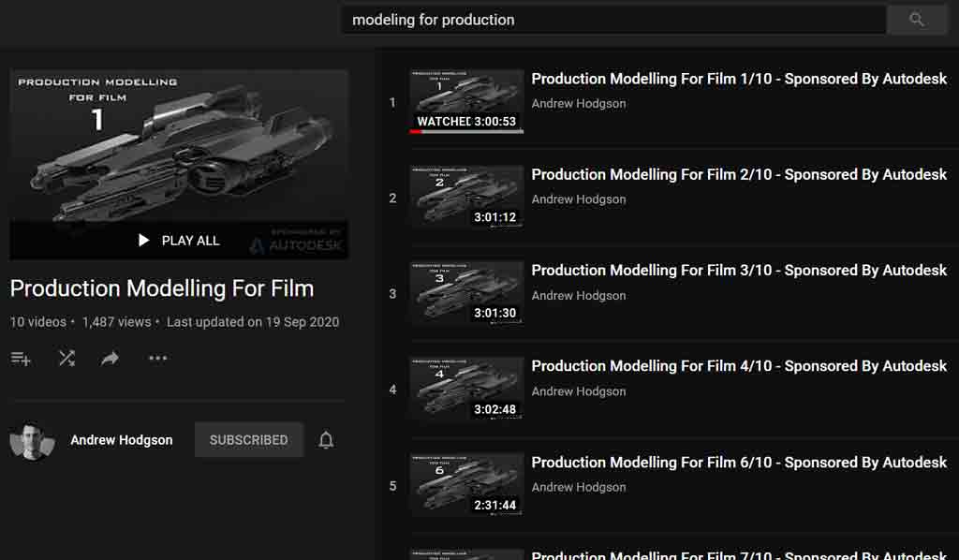Click playlist index number 1
This screenshot has width=959, height=560.
point(392,103)
